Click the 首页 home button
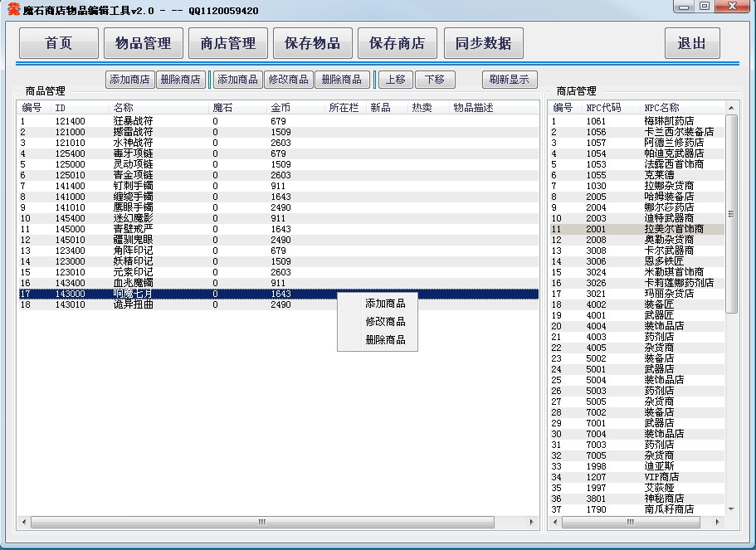Image resolution: width=756 pixels, height=550 pixels. click(58, 44)
